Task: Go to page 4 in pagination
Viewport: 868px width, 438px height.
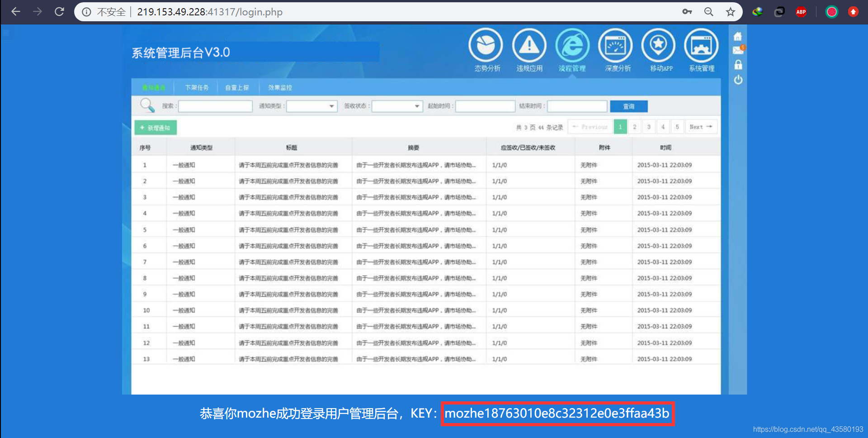Action: point(663,127)
